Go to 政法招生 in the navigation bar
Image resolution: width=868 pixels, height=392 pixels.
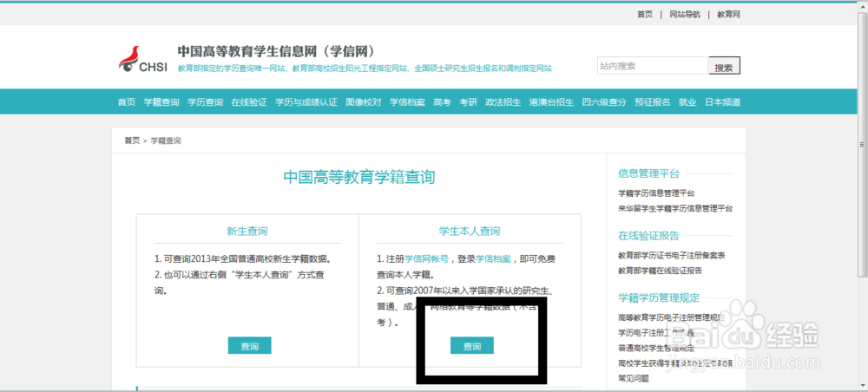click(x=503, y=102)
